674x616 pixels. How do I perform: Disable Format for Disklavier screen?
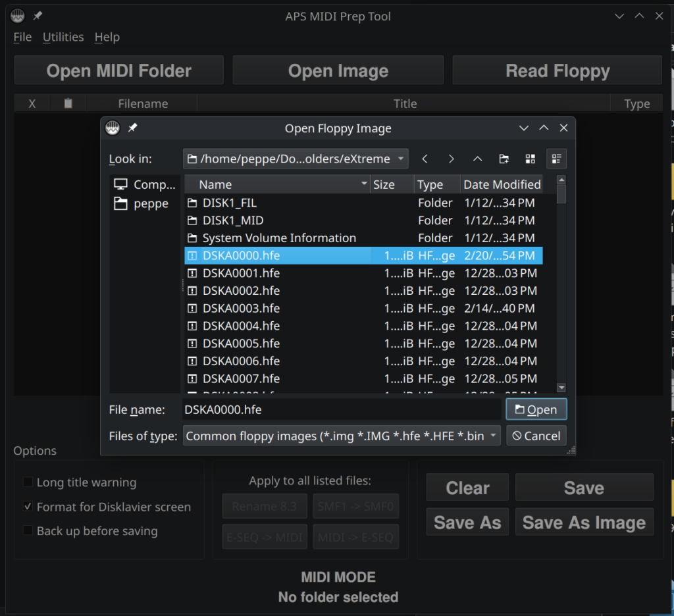point(27,507)
